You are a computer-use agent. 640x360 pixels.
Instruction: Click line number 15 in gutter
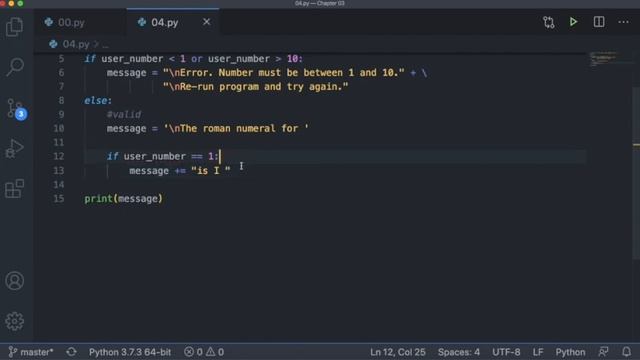pyautogui.click(x=59, y=199)
